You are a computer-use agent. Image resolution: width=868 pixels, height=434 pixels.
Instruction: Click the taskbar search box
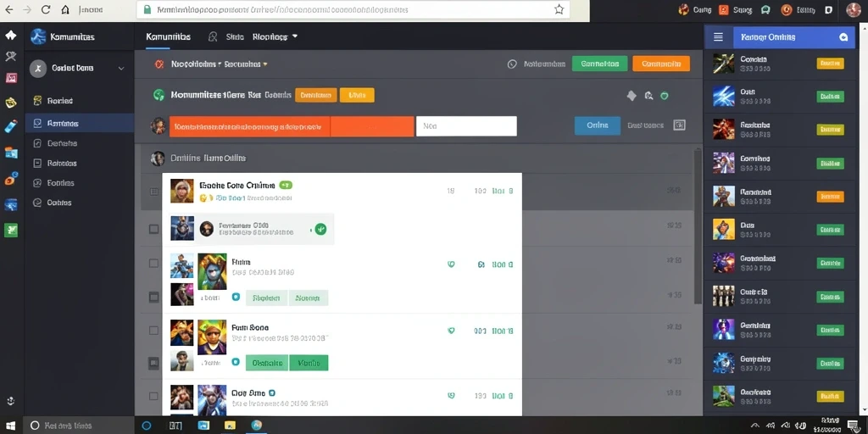pyautogui.click(x=79, y=426)
